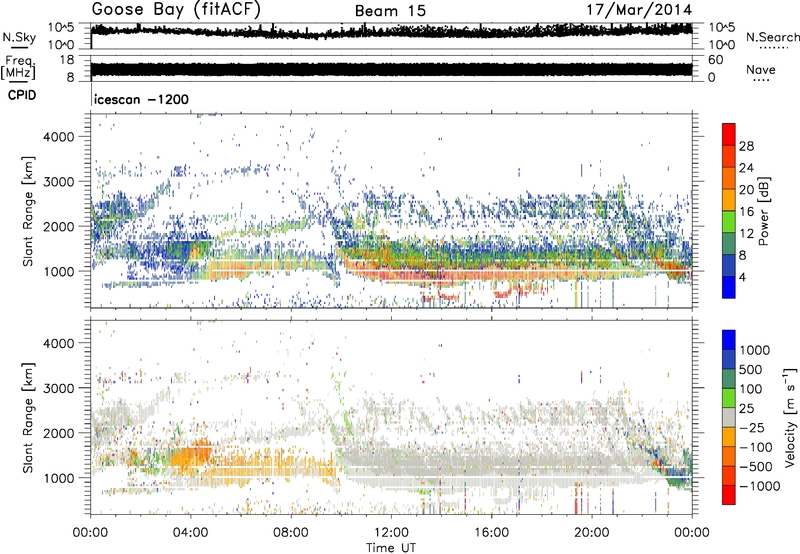Click inside the power range-time plot
This screenshot has height=554, width=800.
click(x=391, y=211)
